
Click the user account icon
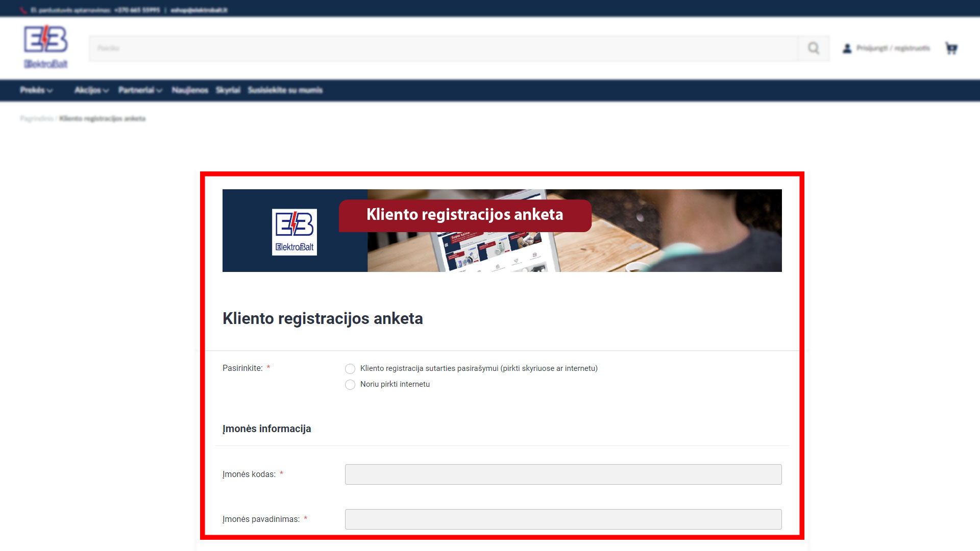click(847, 48)
